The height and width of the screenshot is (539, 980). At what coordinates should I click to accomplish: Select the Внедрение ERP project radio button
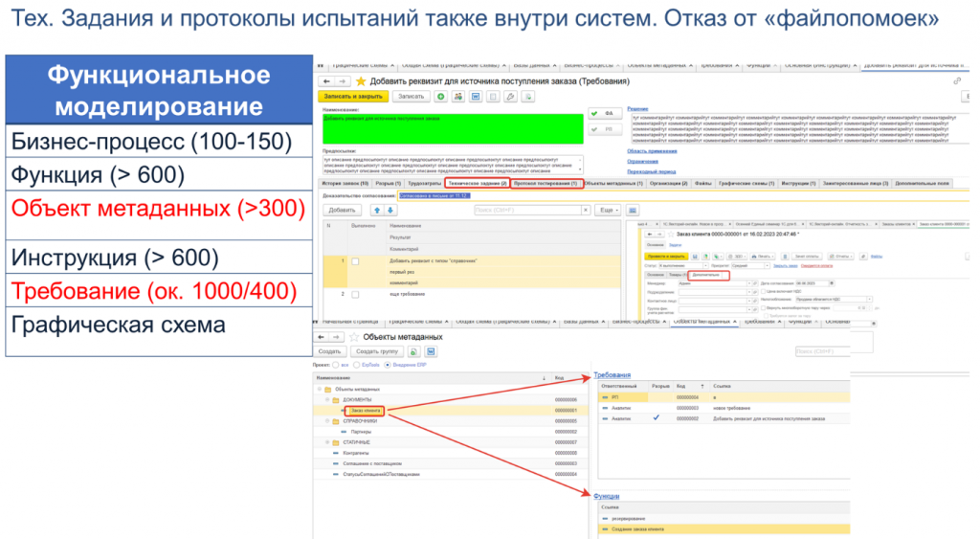pos(388,365)
